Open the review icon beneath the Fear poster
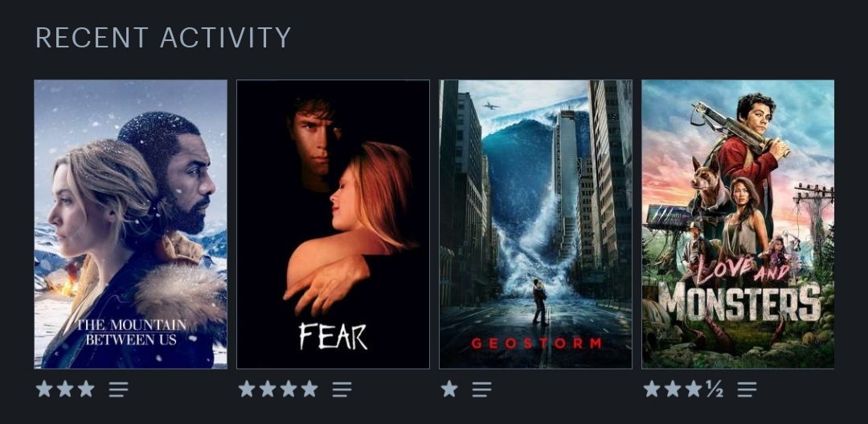 [x=342, y=389]
